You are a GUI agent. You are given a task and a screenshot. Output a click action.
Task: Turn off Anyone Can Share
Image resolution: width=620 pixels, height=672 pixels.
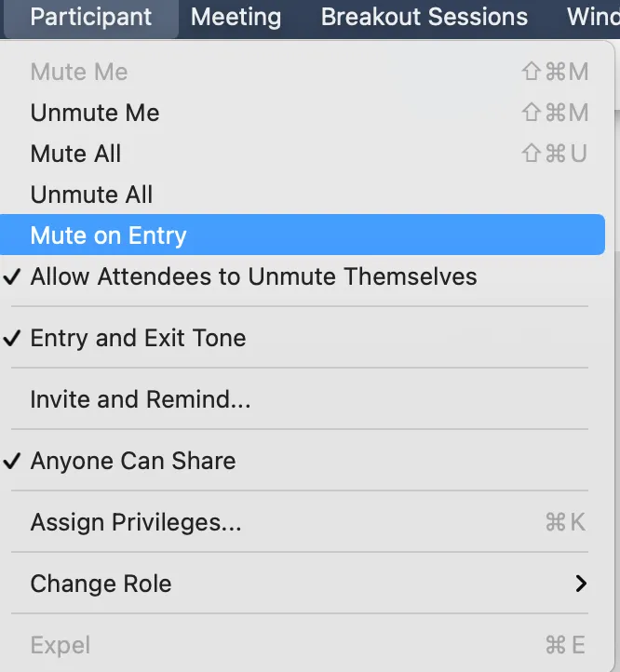(133, 461)
